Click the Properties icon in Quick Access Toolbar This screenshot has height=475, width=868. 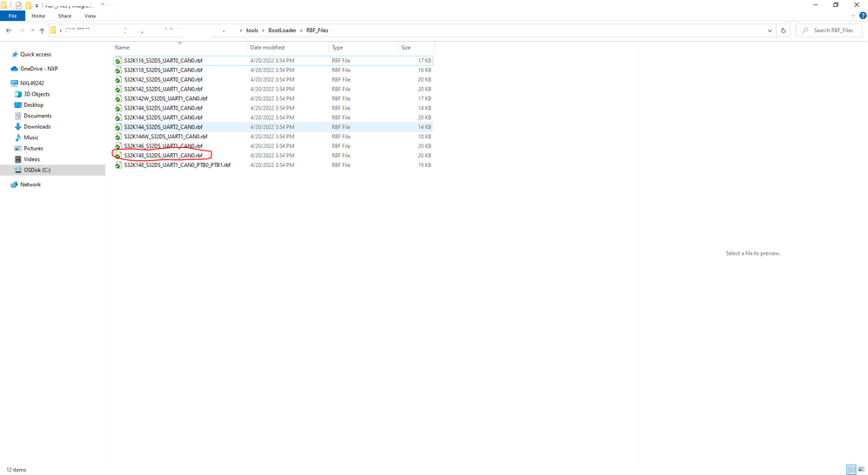point(18,5)
